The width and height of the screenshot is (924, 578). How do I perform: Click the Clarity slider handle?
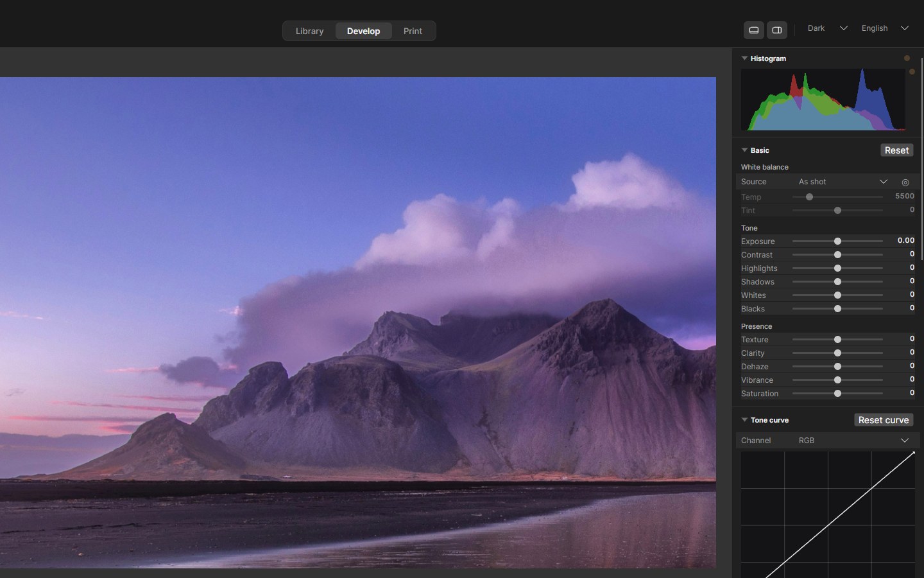coord(837,353)
